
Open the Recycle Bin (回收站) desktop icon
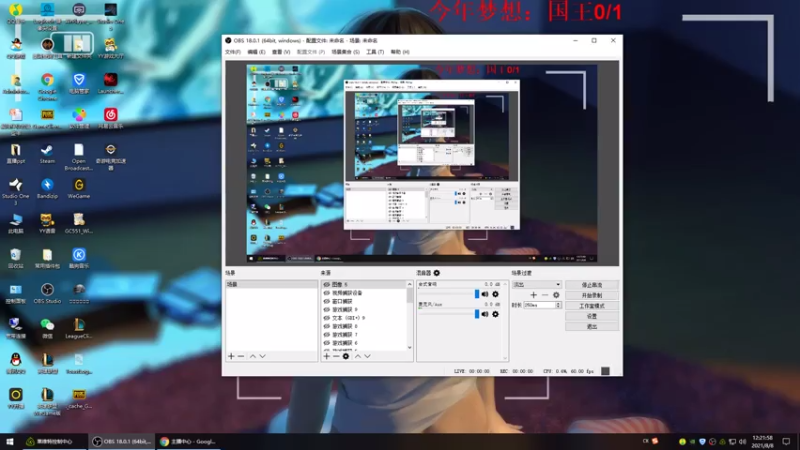[x=16, y=259]
